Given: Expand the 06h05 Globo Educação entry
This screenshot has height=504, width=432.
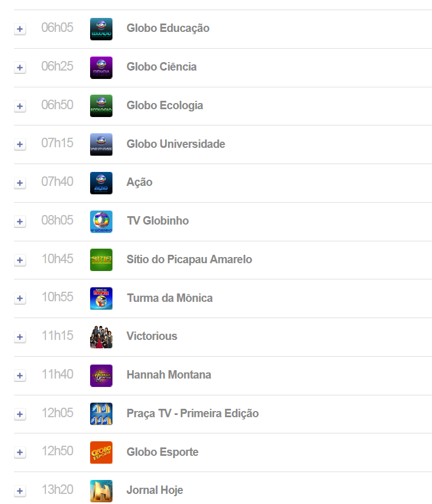Looking at the screenshot, I should click(20, 29).
